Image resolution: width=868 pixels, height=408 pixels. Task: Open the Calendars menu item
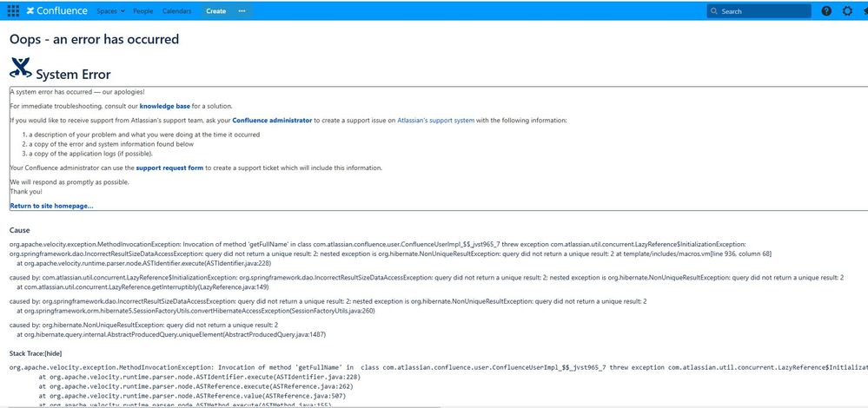(x=177, y=11)
